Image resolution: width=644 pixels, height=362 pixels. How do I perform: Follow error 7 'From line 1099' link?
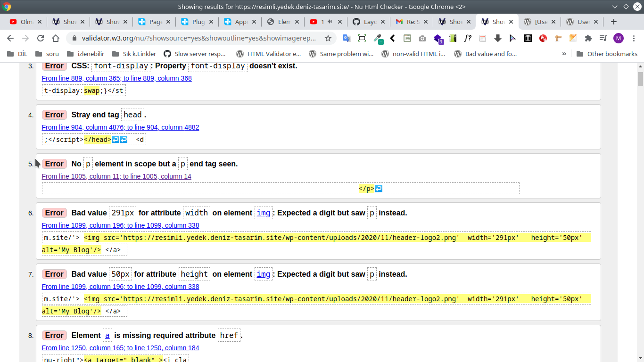click(120, 287)
